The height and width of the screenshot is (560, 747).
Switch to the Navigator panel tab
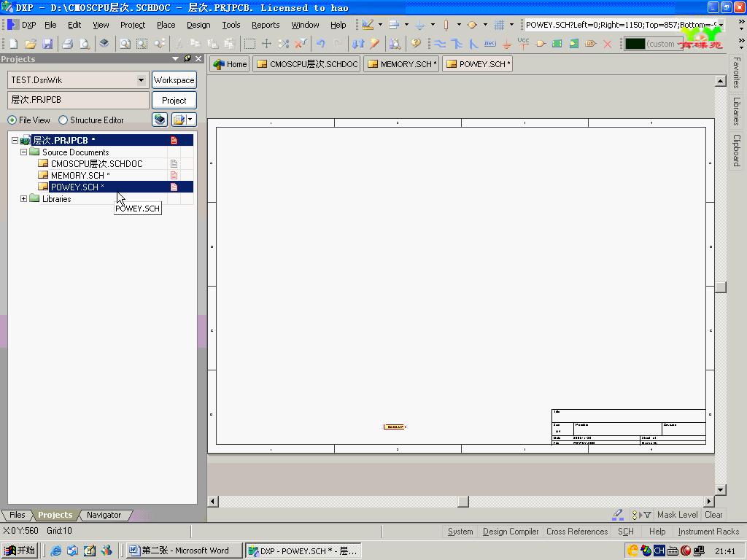click(x=104, y=515)
